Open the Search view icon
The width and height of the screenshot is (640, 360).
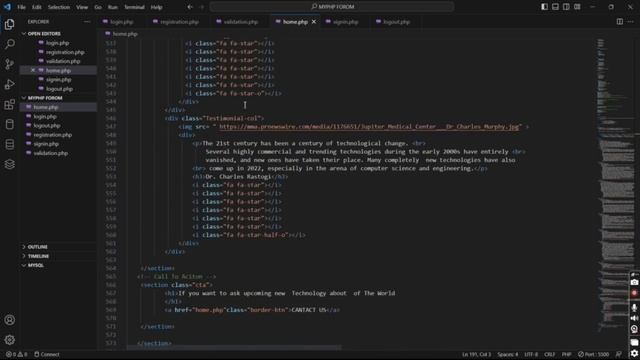(x=9, y=44)
